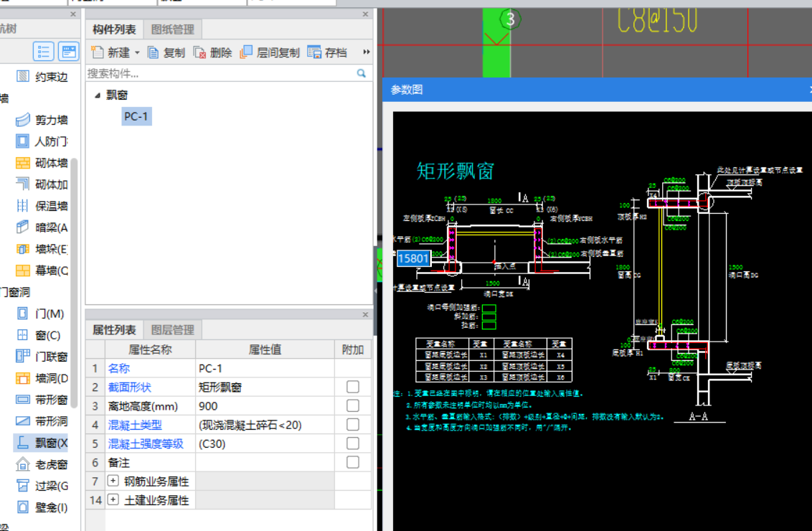Select the 带形洞 strip opening icon
The height and width of the screenshot is (531, 812).
click(22, 421)
